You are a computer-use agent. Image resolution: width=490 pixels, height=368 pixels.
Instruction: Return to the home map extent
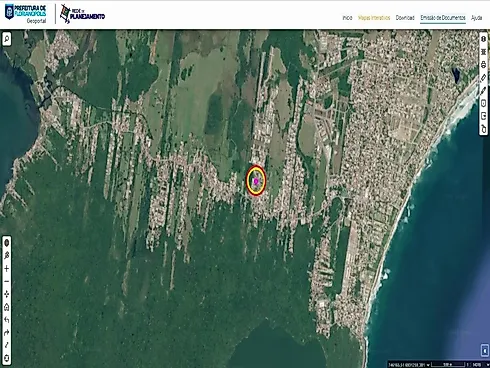[7, 307]
